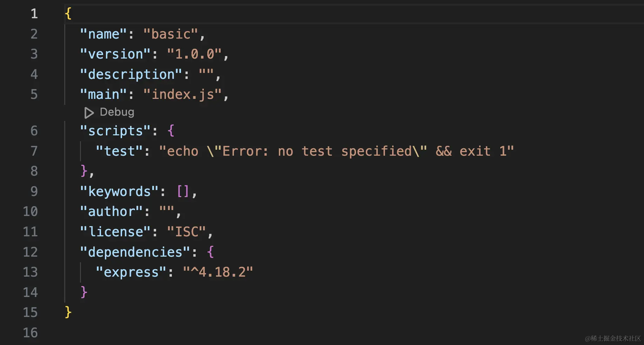
Task: Click the "index.js" value
Action: 183,94
